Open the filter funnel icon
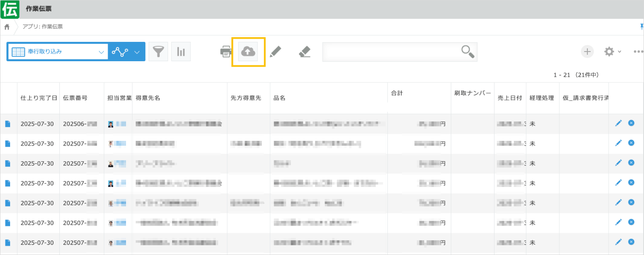644x255 pixels. click(158, 52)
